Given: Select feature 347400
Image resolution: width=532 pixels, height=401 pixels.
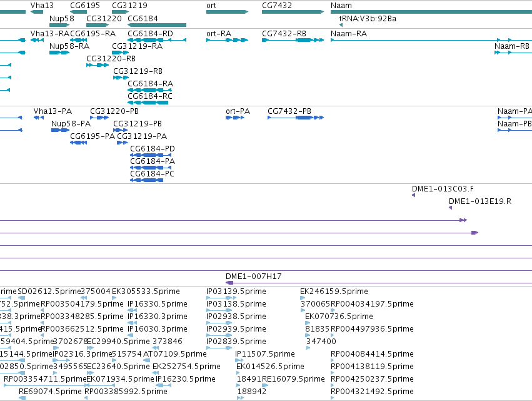Looking at the screenshot, I should pyautogui.click(x=308, y=348).
